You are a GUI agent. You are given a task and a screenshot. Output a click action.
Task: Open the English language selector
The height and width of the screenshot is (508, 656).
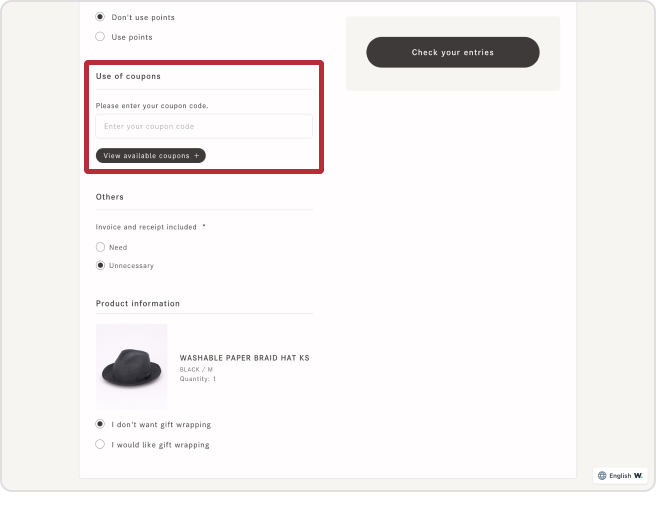pos(620,475)
